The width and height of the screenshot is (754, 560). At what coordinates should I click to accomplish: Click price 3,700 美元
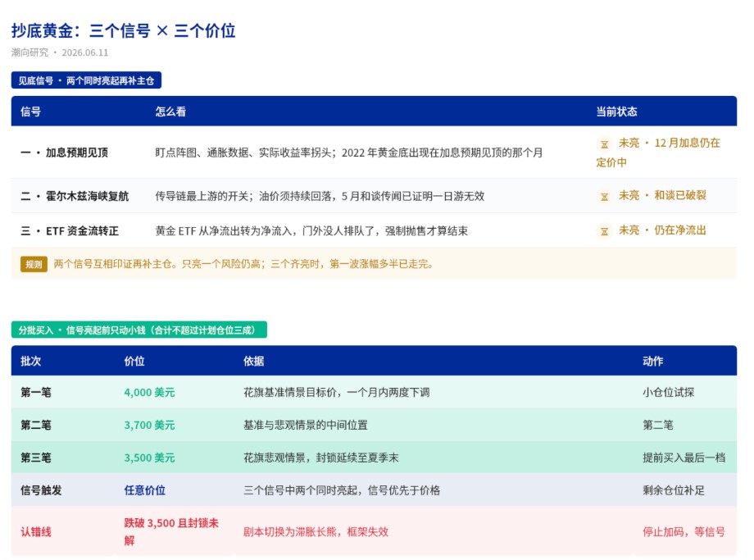coord(149,425)
